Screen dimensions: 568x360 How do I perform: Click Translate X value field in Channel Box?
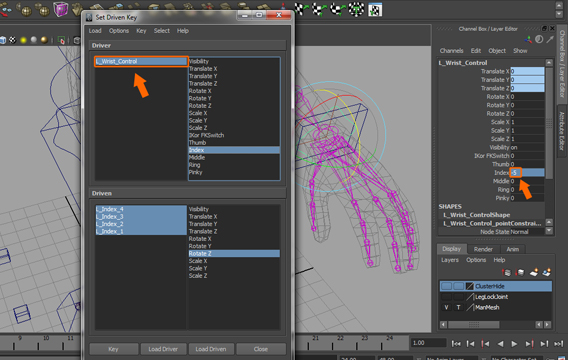(x=527, y=71)
